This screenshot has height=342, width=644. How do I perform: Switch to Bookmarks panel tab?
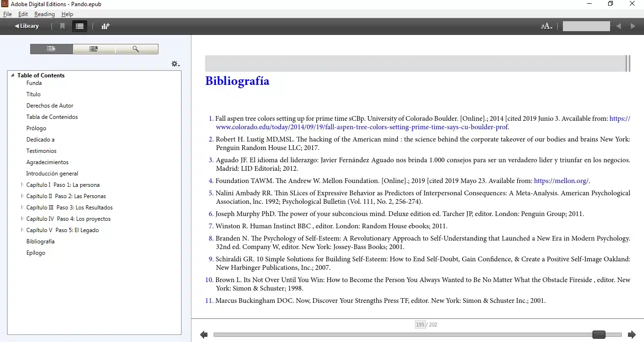click(94, 49)
